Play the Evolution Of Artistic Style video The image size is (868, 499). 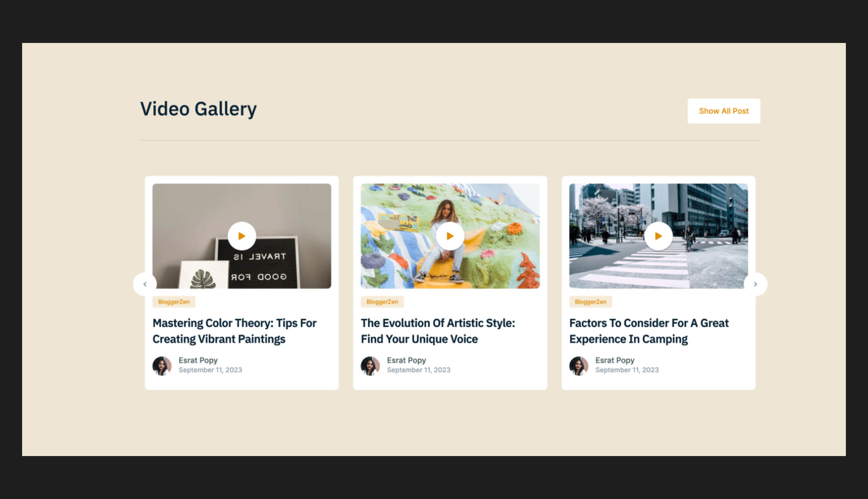point(450,236)
